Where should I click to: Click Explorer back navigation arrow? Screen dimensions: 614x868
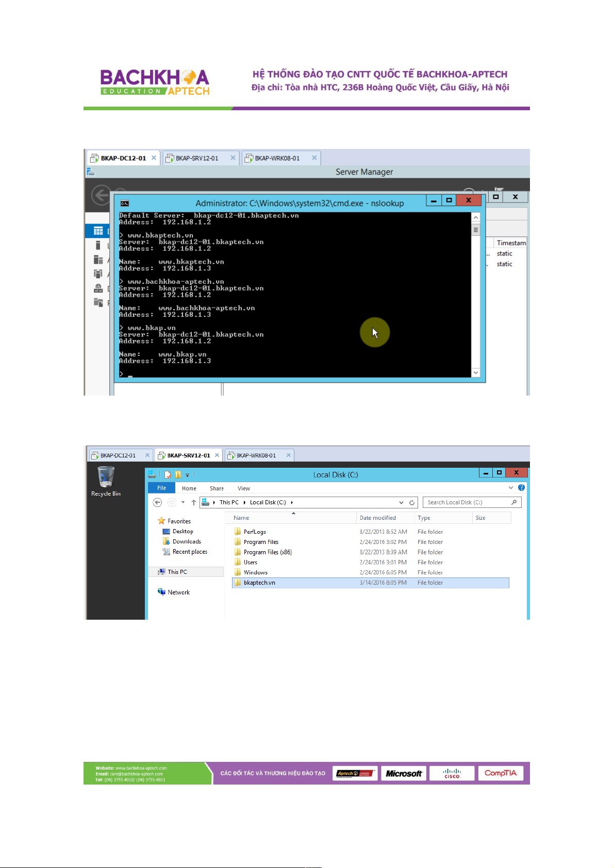tap(158, 502)
